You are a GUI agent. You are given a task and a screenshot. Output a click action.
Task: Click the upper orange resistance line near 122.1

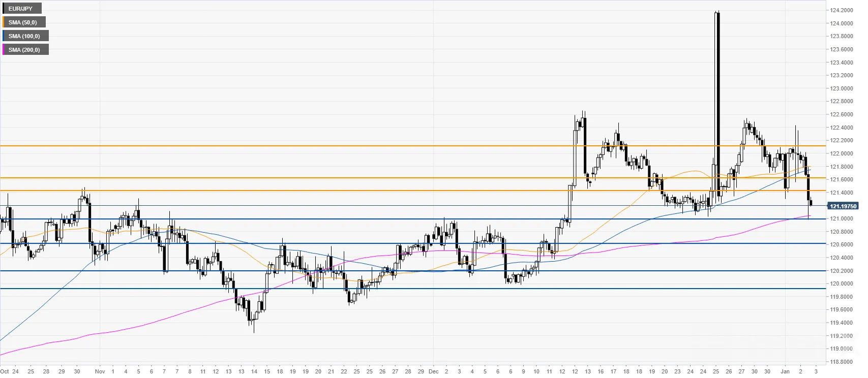pyautogui.click(x=413, y=146)
